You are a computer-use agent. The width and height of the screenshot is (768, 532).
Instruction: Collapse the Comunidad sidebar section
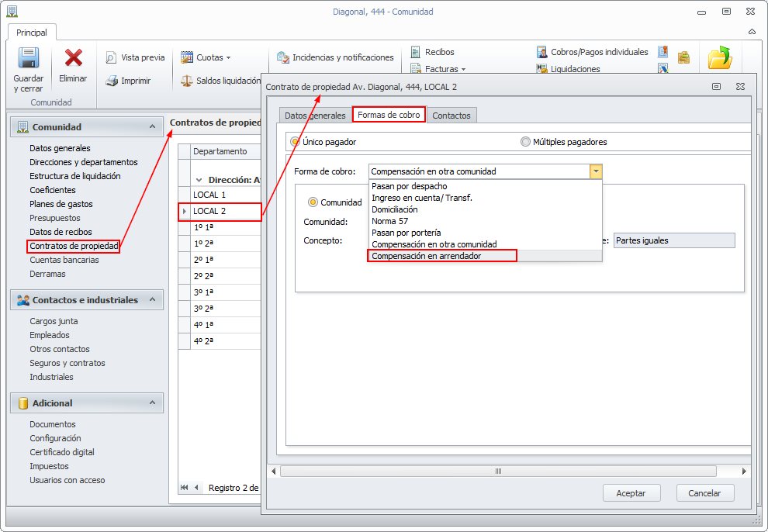click(x=152, y=126)
